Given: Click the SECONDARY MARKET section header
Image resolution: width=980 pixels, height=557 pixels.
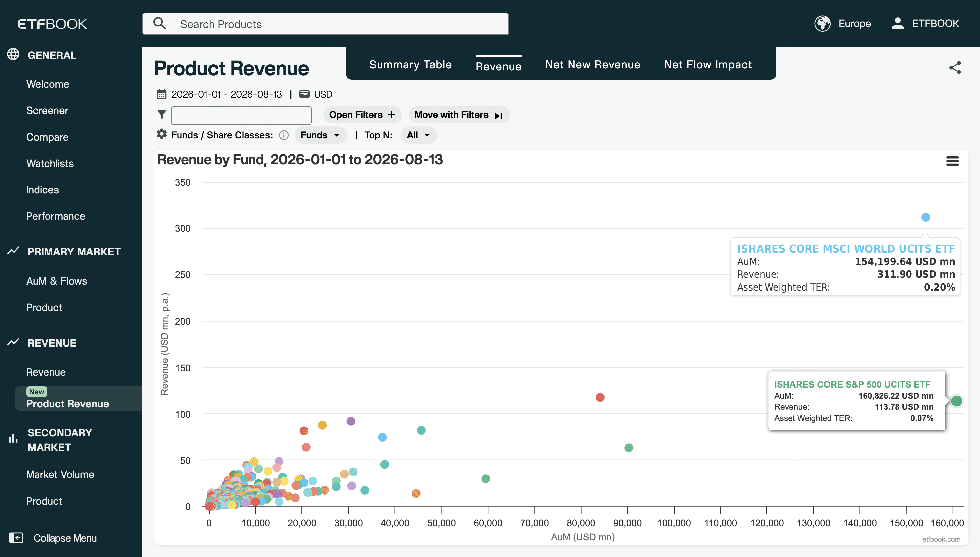Looking at the screenshot, I should pos(60,440).
